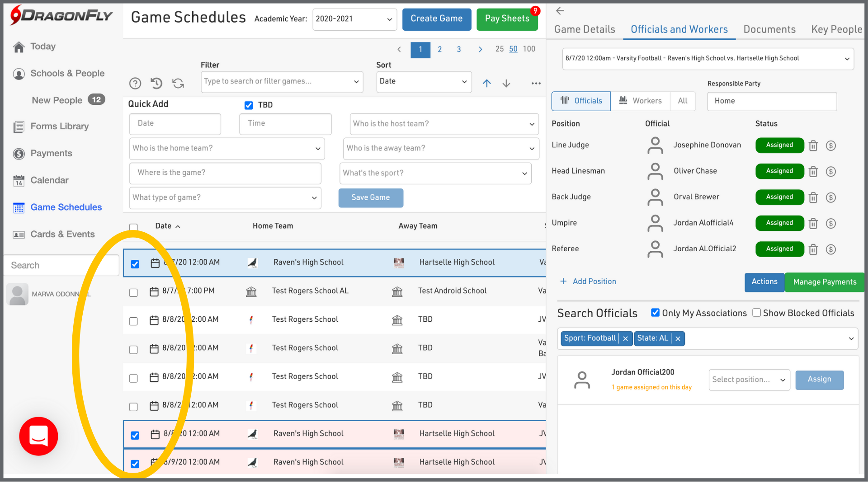
Task: Open the Sort by Date dropdown
Action: 424,82
